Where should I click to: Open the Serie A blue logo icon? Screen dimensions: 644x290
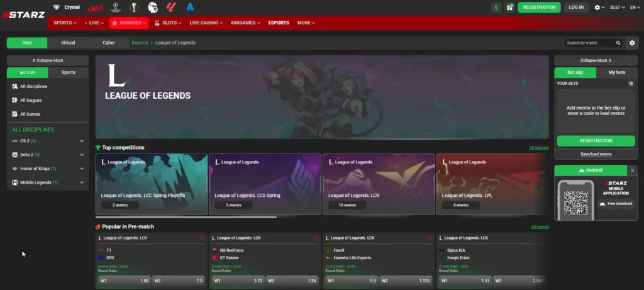point(190,7)
